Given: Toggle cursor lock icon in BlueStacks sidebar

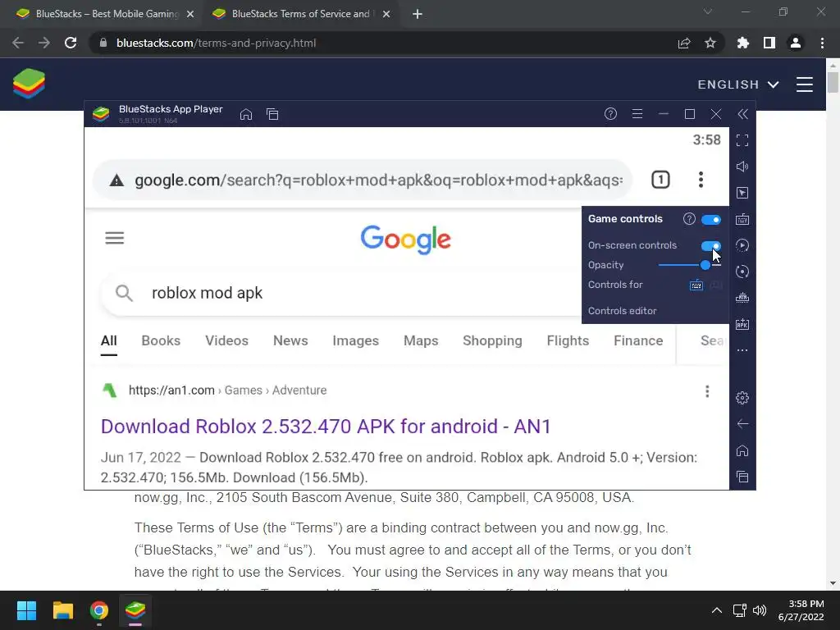Looking at the screenshot, I should coord(742,193).
